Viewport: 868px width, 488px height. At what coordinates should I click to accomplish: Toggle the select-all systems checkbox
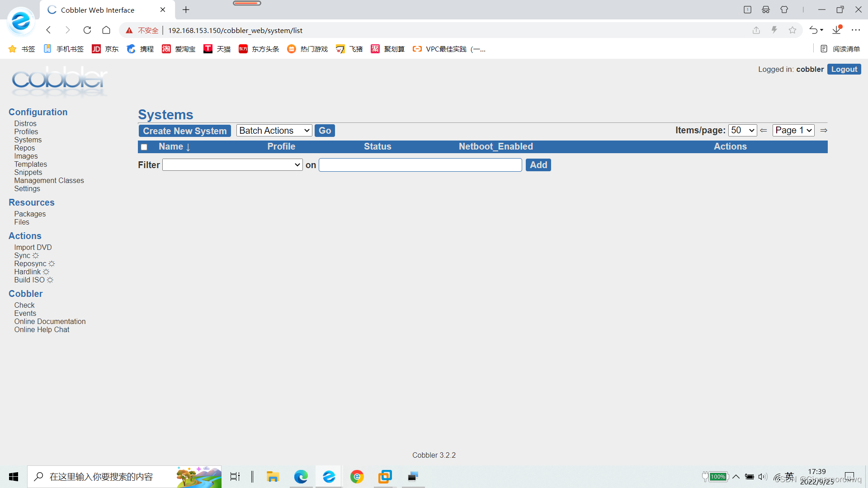pyautogui.click(x=144, y=147)
